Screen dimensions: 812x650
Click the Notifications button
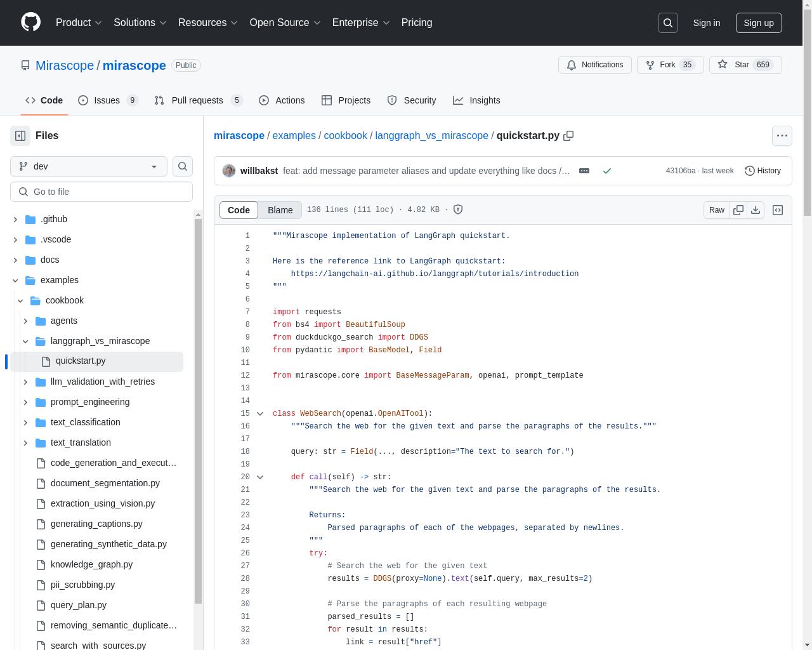(594, 65)
